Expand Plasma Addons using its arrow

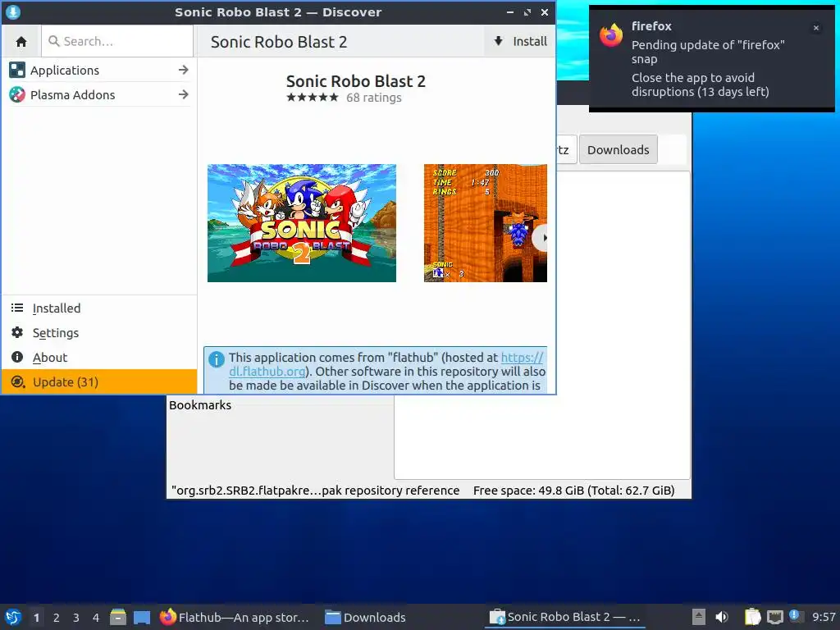click(183, 95)
